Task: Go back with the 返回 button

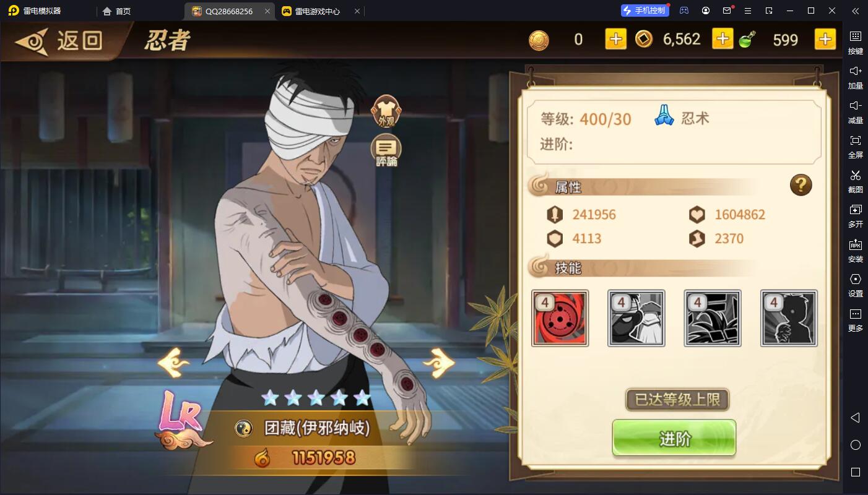Action: (59, 41)
